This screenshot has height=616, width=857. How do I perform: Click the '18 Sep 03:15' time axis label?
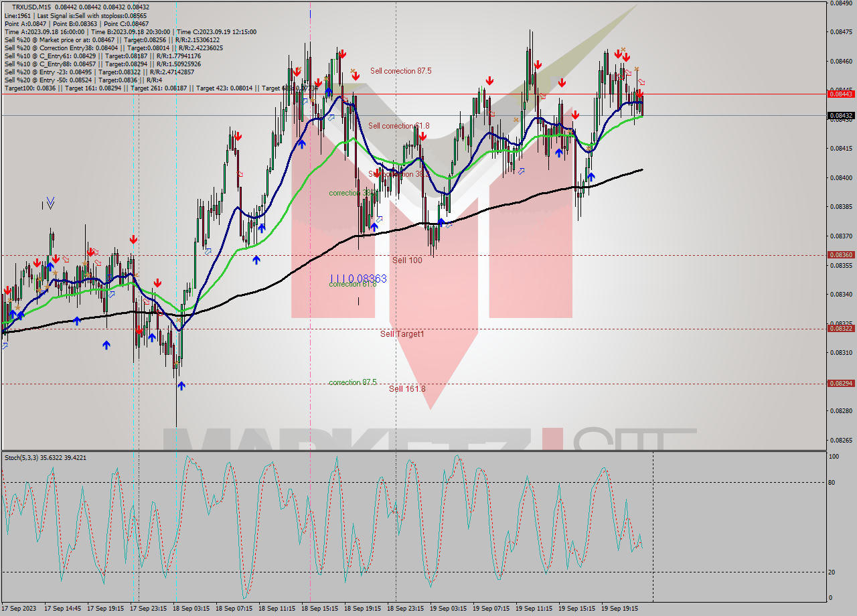pyautogui.click(x=192, y=609)
